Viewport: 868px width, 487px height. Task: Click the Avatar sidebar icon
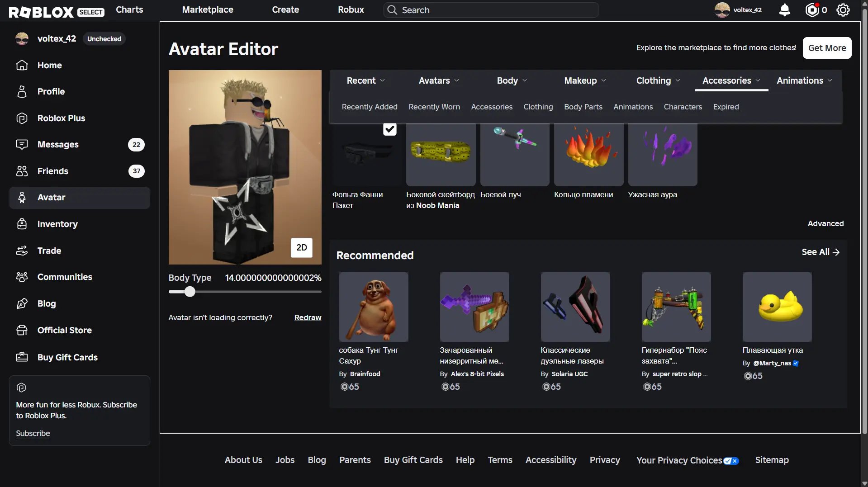(x=22, y=197)
